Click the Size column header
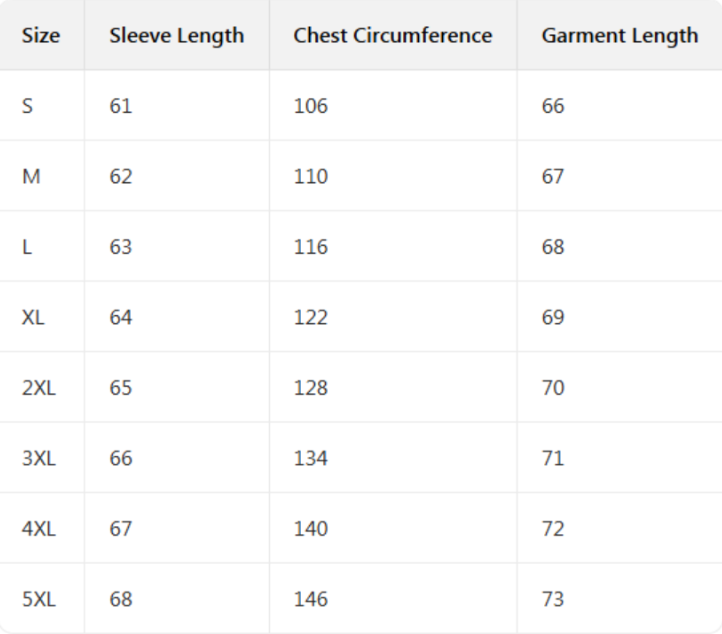 pyautogui.click(x=41, y=36)
